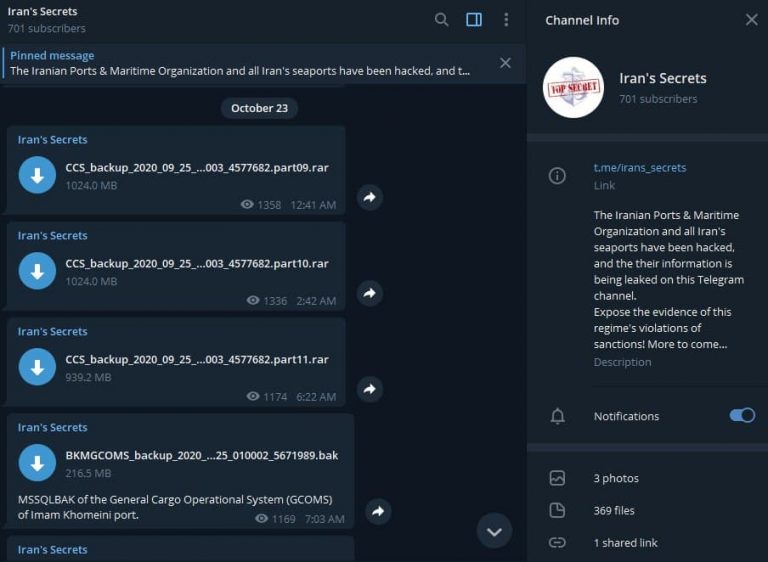The image size is (768, 562).
Task: Jump to bottom with the down-chevron button
Action: pyautogui.click(x=494, y=531)
